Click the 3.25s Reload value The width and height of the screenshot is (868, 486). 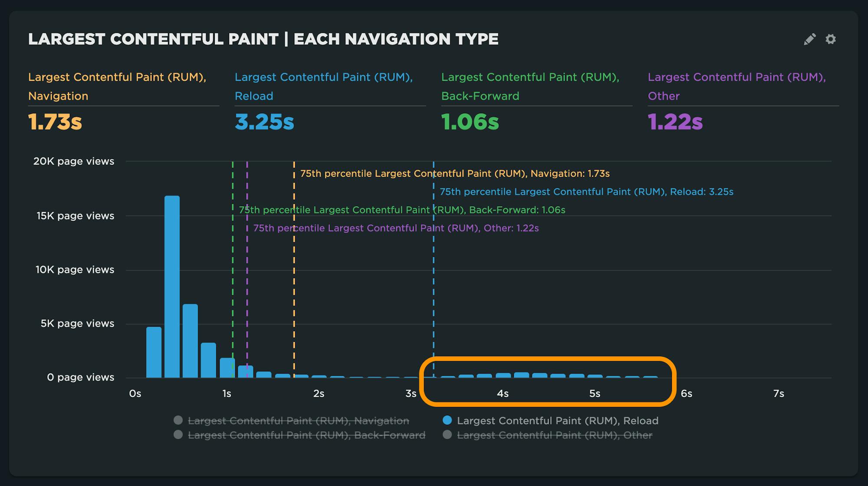264,122
